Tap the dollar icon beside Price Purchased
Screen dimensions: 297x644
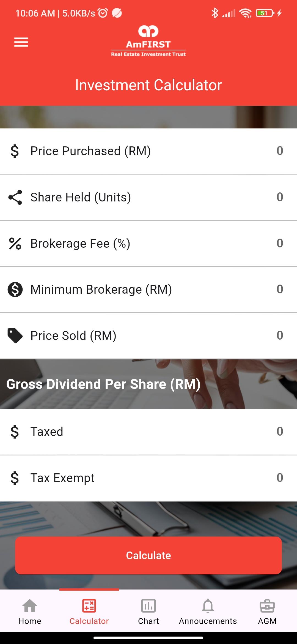(15, 151)
